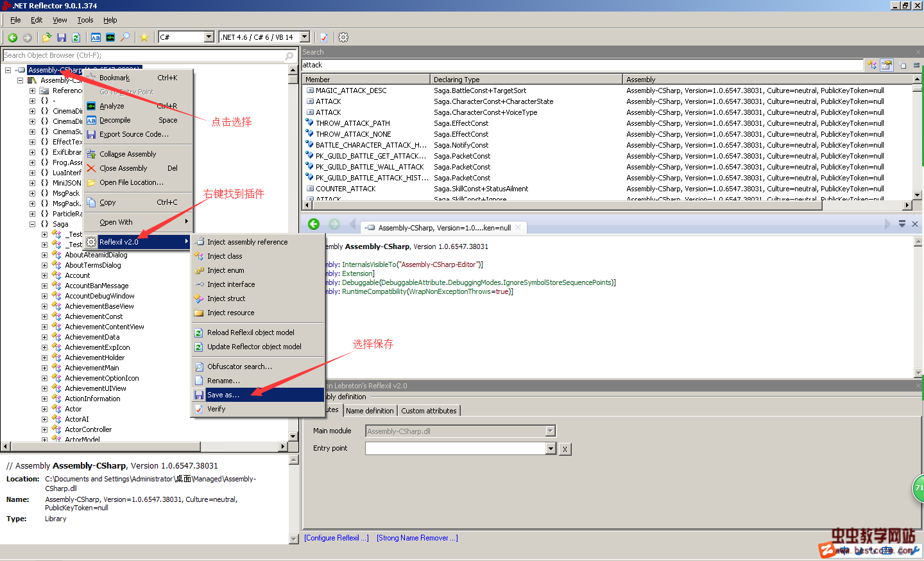This screenshot has width=924, height=561.
Task: Expand the References node
Action: (32, 91)
